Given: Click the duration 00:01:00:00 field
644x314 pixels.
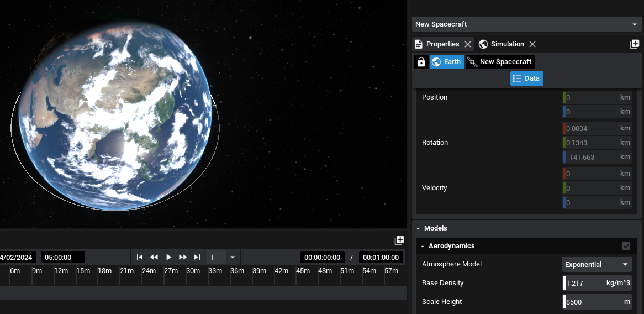Looking at the screenshot, I should (381, 257).
